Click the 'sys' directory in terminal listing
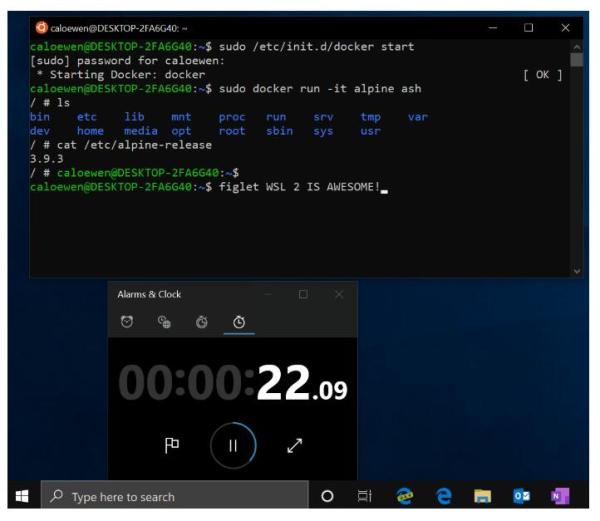Viewport: 600px width, 521px height. (323, 132)
